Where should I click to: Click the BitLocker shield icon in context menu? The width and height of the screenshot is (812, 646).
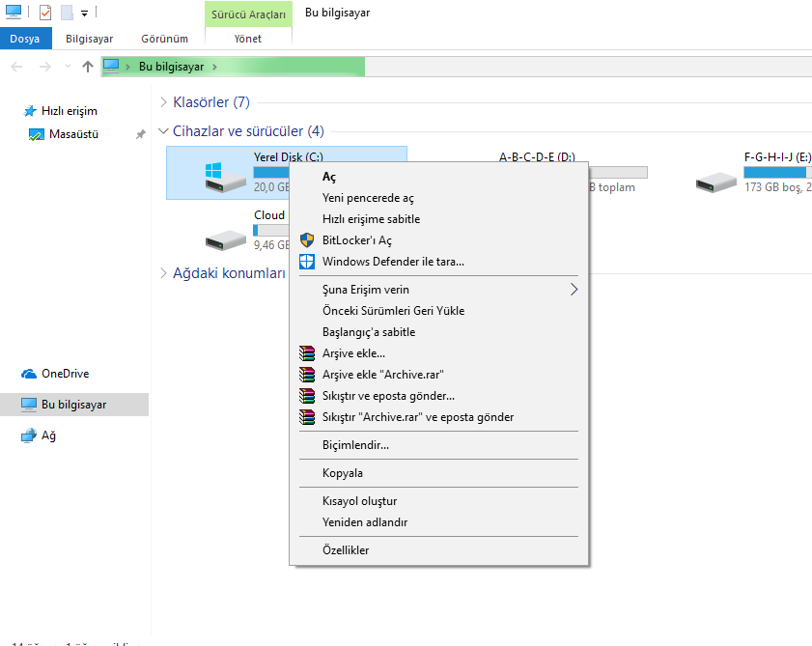[x=307, y=240]
